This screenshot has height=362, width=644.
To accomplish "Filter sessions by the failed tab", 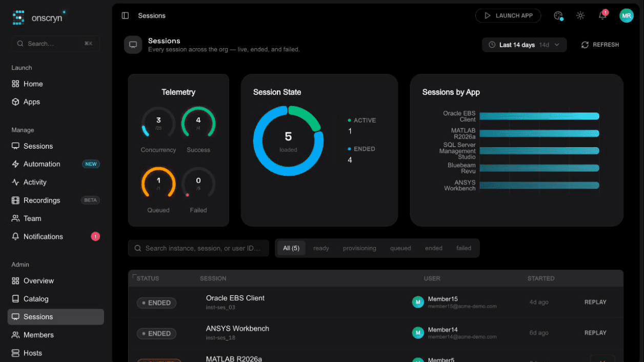I will tap(464, 248).
